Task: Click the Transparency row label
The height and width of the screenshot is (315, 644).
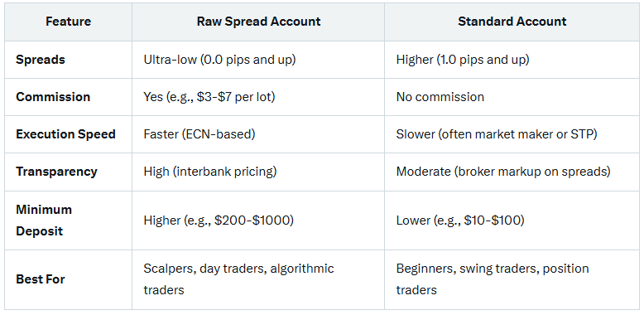Action: (x=56, y=172)
